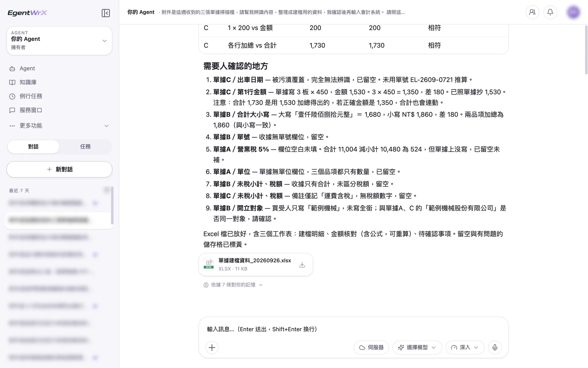Open notifications bell
The height and width of the screenshot is (368, 588).
click(550, 12)
